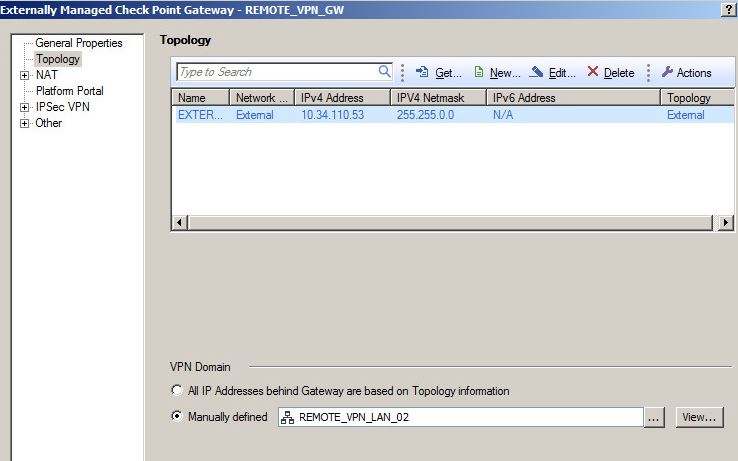This screenshot has height=461, width=738.
Task: Click the search magnifier icon
Action: click(384, 72)
